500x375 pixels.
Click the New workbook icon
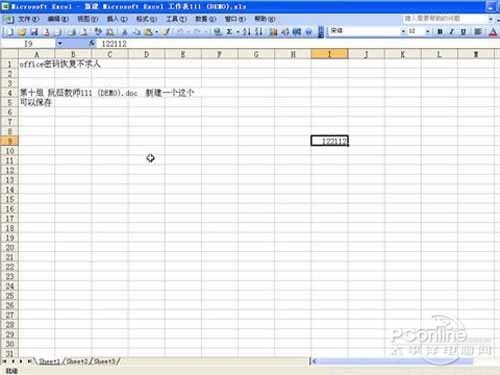click(10, 32)
